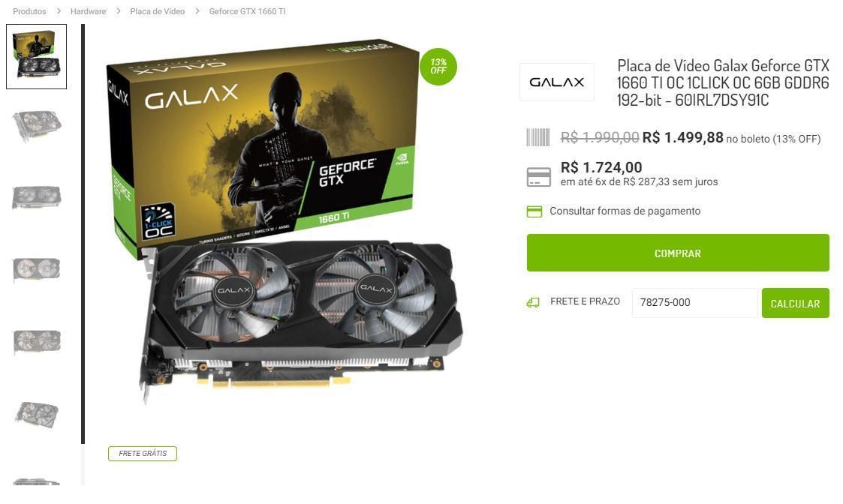The width and height of the screenshot is (843, 504).
Task: Click the 13% OFF discount badge
Action: click(438, 67)
